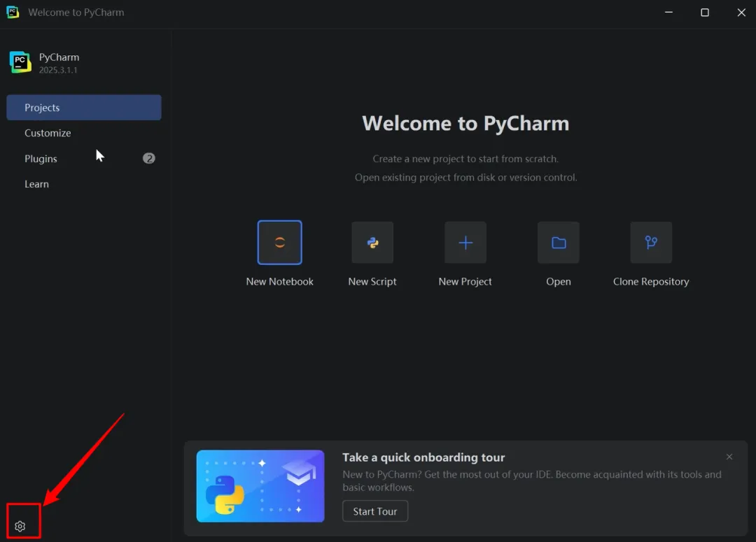Click 'Take a quick onboarding tour' title
Viewport: 756px width, 542px height.
click(423, 457)
